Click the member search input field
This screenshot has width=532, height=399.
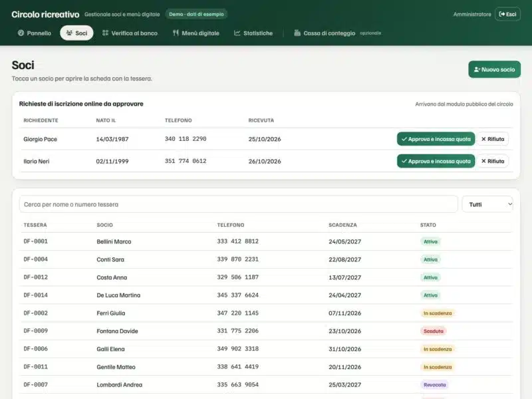(239, 204)
